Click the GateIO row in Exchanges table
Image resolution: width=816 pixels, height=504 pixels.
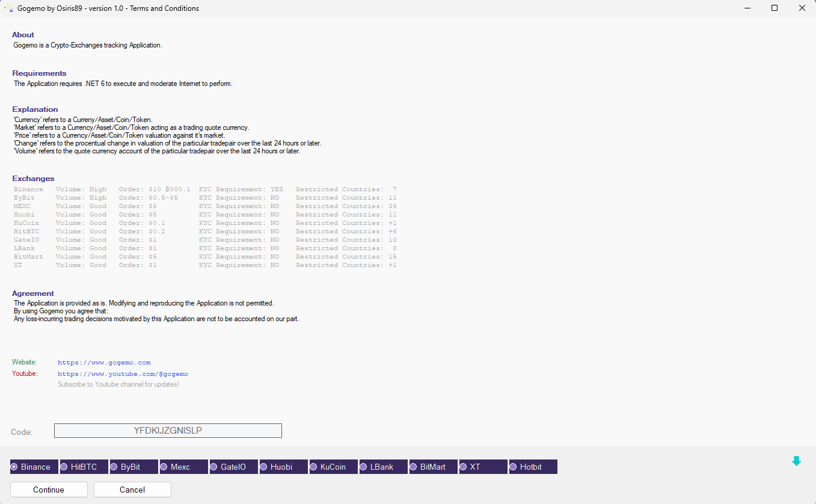[205, 240]
